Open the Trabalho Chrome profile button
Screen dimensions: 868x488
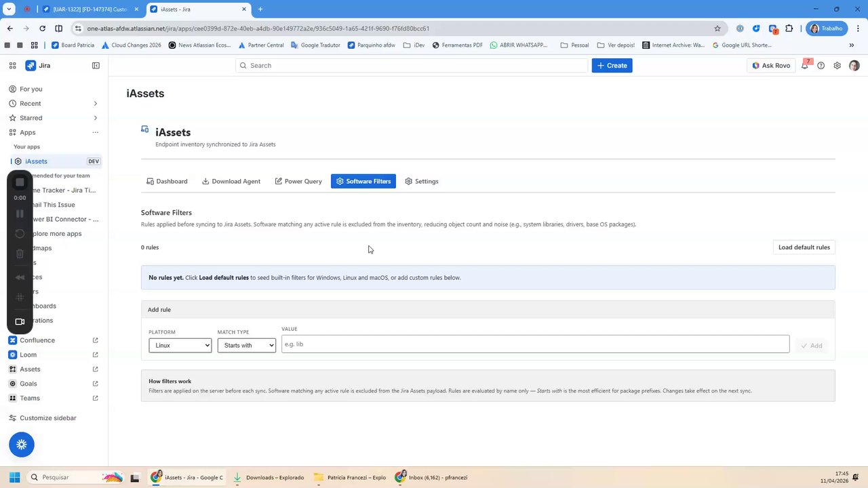(x=827, y=28)
